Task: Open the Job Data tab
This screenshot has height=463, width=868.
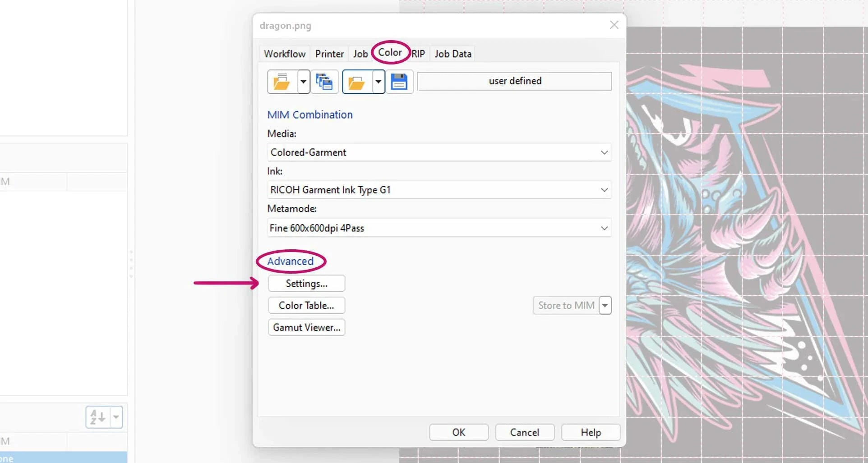Action: (x=453, y=54)
